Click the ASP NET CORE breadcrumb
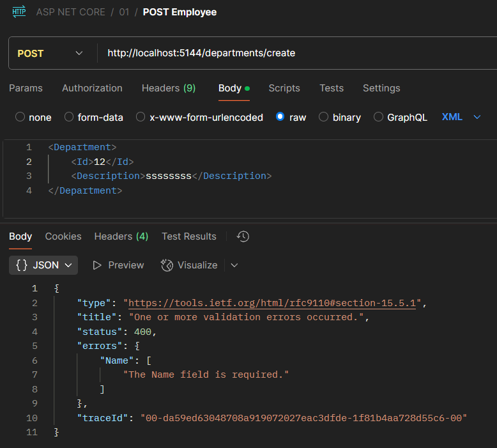Image resolution: width=497 pixels, height=448 pixels. [70, 12]
